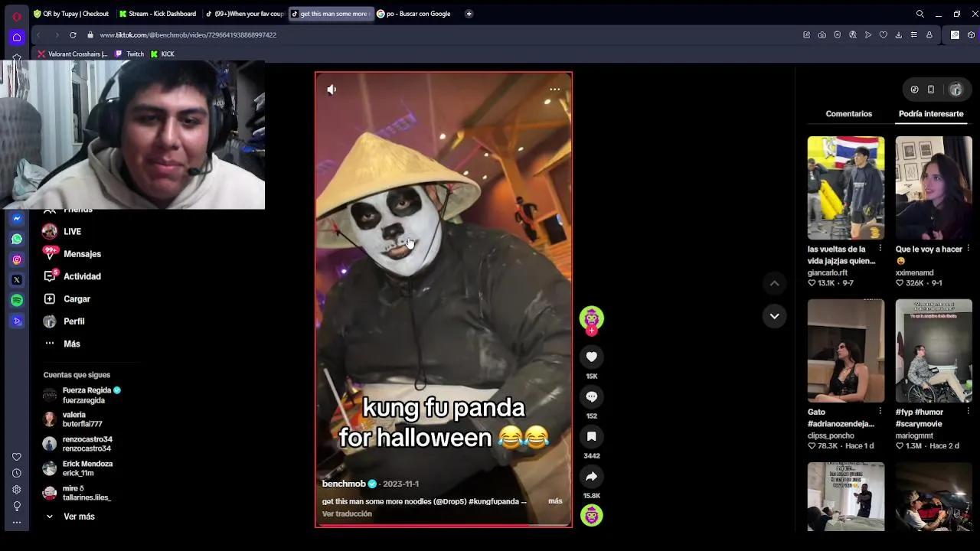
Task: Open WhatsApp in the Opera sidebar
Action: [x=17, y=239]
